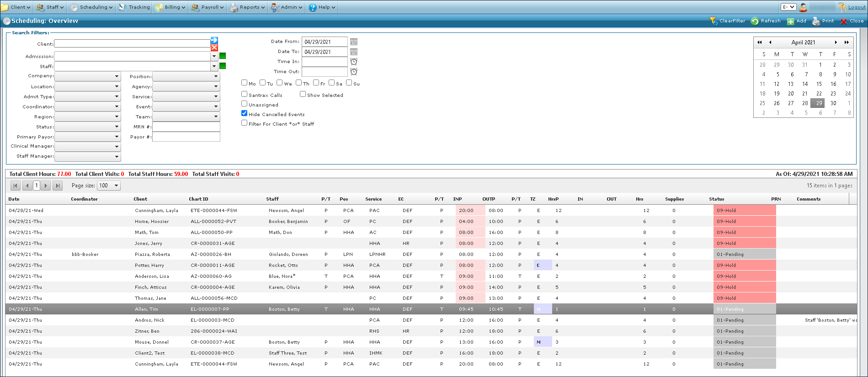Open the Reports menu
The height and width of the screenshot is (377, 868).
(247, 7)
